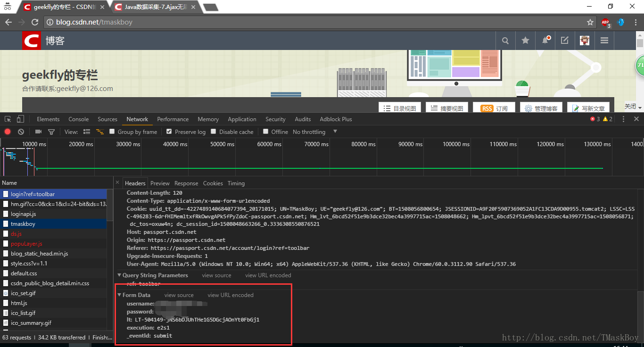Open the CSDN favorites star icon
This screenshot has height=347, width=644.
(525, 41)
